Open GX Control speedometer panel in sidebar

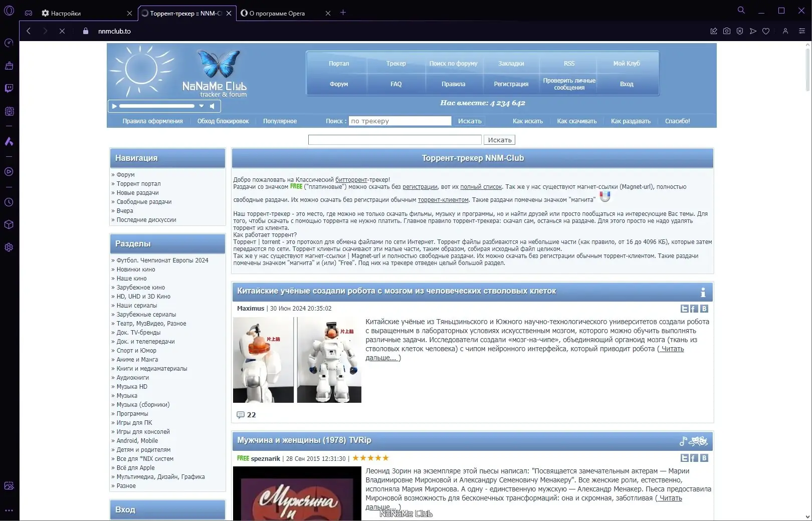point(9,43)
